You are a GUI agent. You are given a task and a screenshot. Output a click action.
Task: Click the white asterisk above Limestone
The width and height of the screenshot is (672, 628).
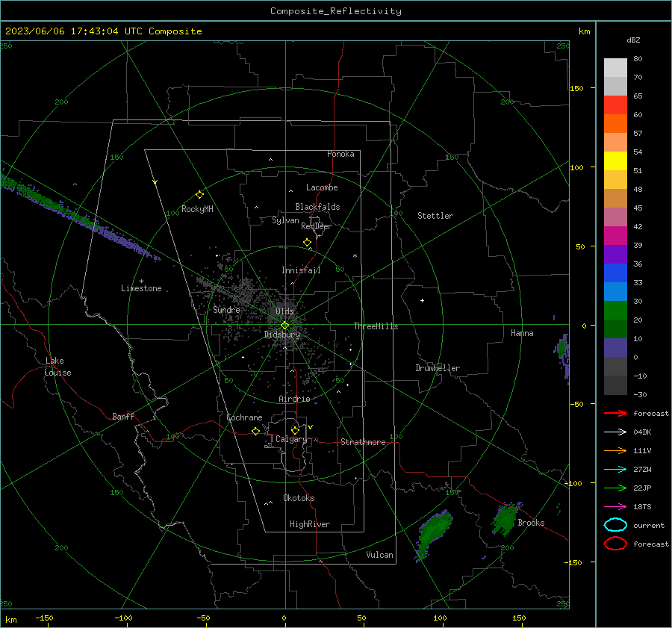point(141,282)
